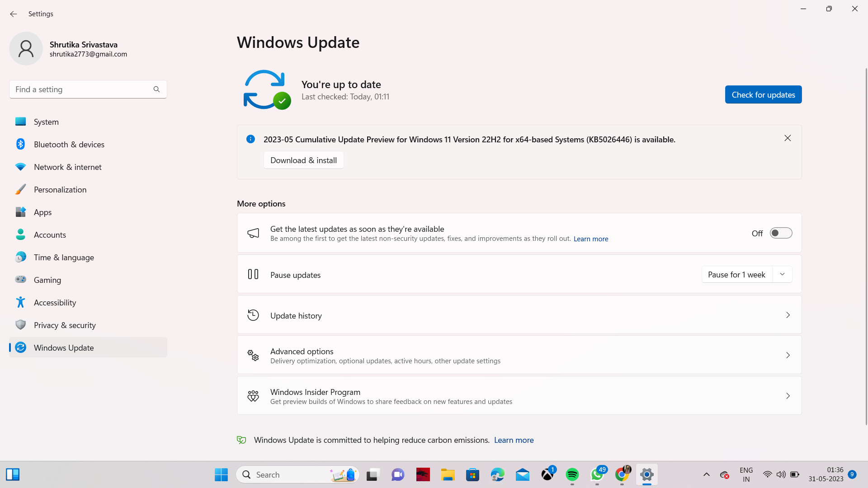Click the user profile avatar
Image resolution: width=868 pixels, height=488 pixels.
coord(26,48)
